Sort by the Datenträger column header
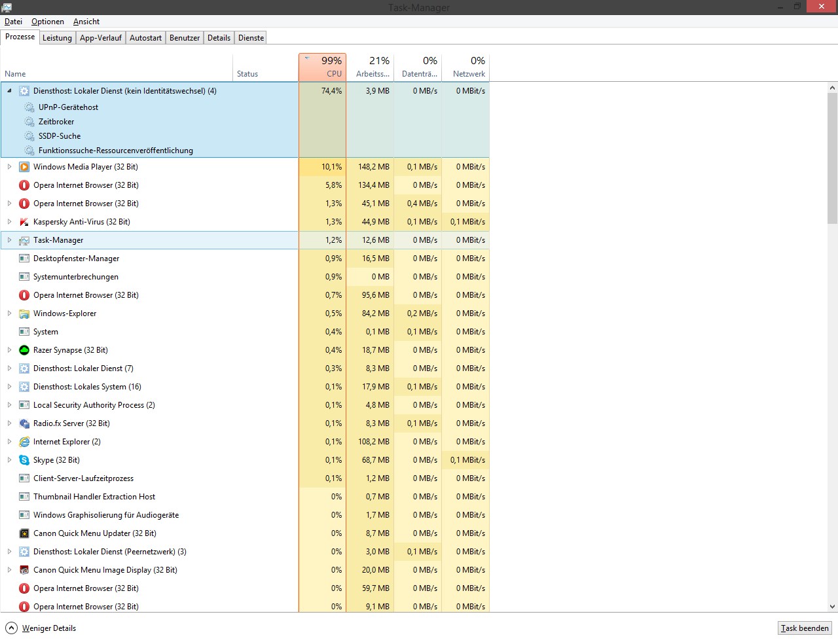Viewport: 838px width, 644px height. [418, 67]
